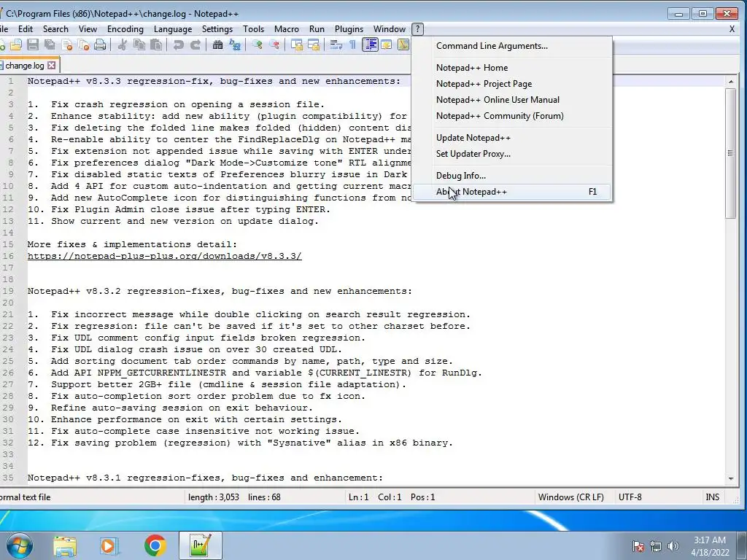Open the Run menu
This screenshot has width=747, height=560.
317,29
